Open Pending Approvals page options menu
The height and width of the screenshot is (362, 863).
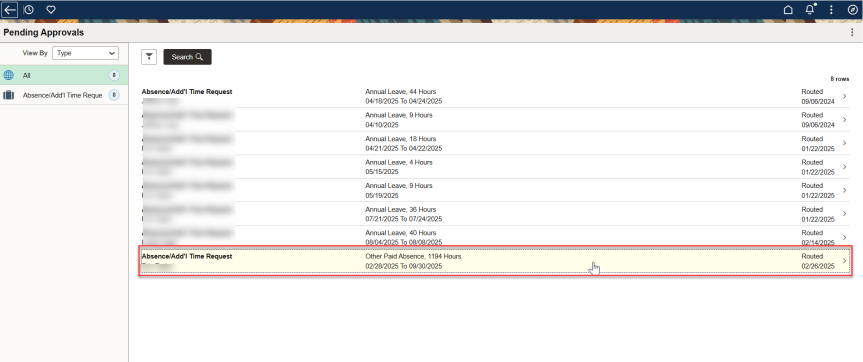[852, 32]
